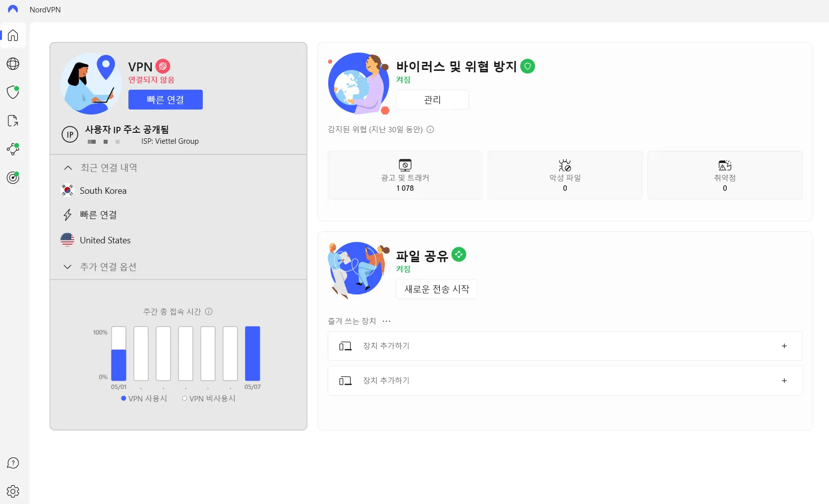
Task: Click the file sharing enabled green text
Action: (x=403, y=269)
